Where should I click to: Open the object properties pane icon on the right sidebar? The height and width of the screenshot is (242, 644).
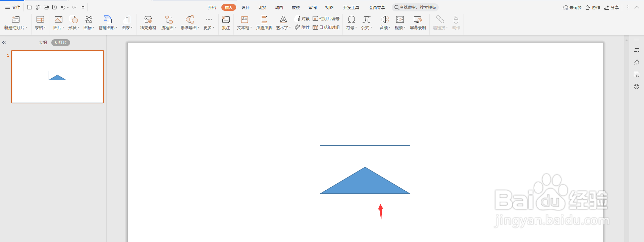(637, 50)
